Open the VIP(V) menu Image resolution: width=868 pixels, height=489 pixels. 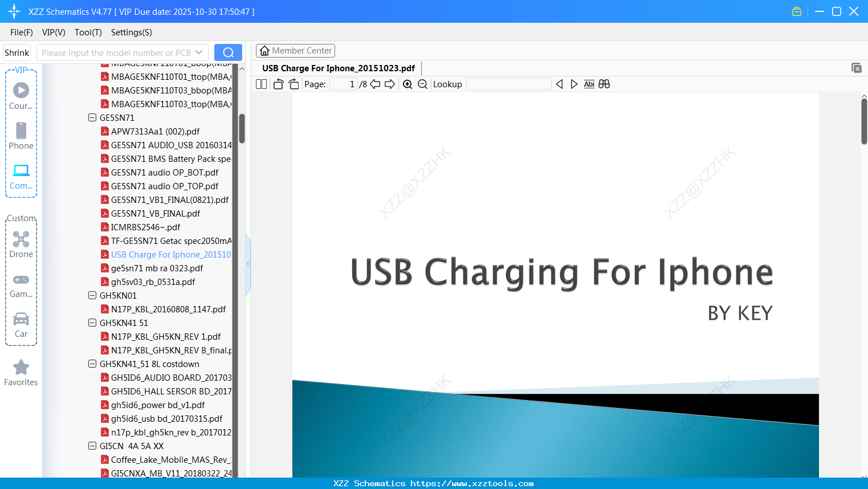click(54, 32)
